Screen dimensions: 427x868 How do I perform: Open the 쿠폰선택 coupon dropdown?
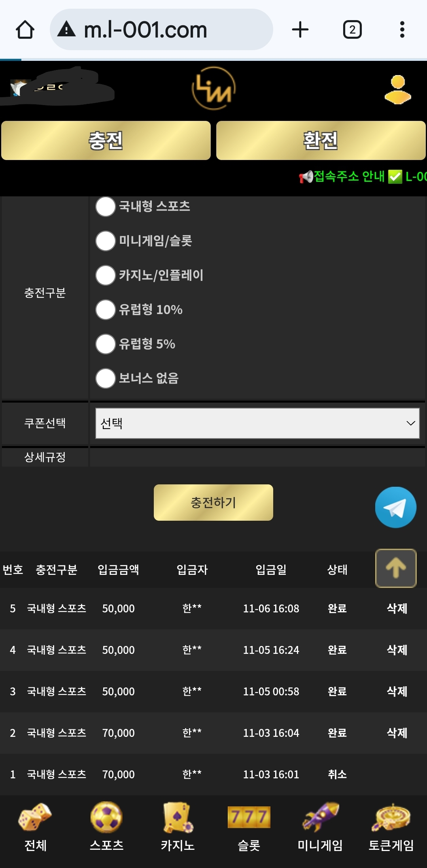click(x=256, y=424)
